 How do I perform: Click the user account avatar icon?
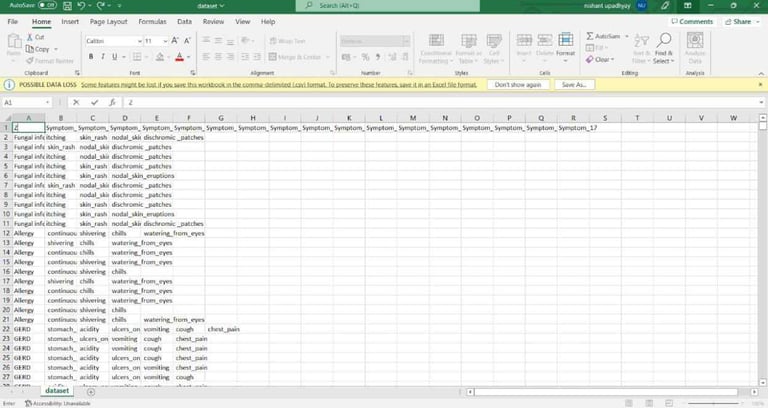[x=642, y=5]
